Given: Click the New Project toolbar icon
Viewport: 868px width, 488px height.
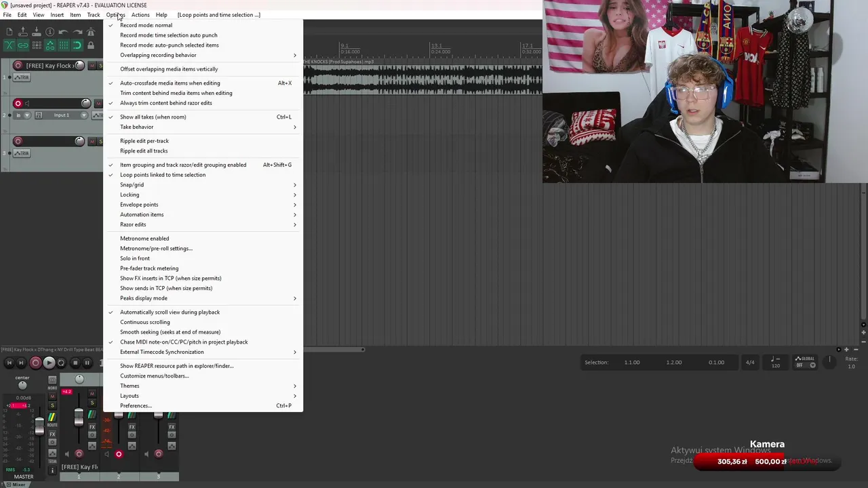Looking at the screenshot, I should pyautogui.click(x=9, y=32).
